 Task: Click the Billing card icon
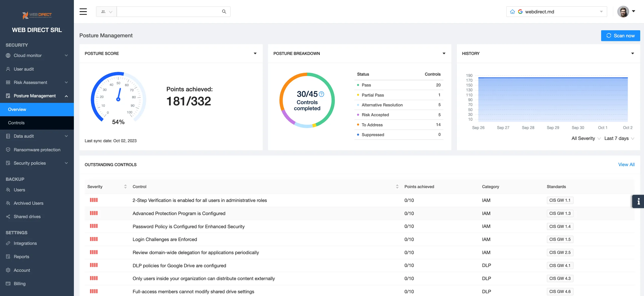8,284
